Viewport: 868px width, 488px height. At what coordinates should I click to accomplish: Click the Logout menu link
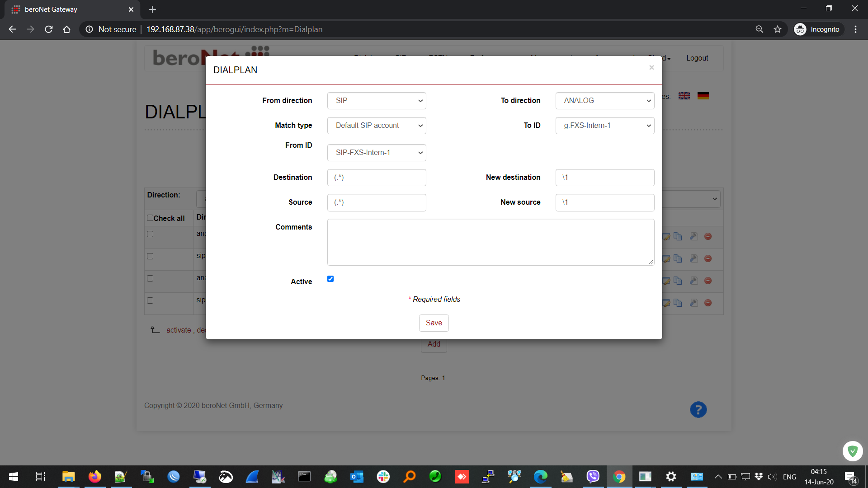tap(697, 58)
